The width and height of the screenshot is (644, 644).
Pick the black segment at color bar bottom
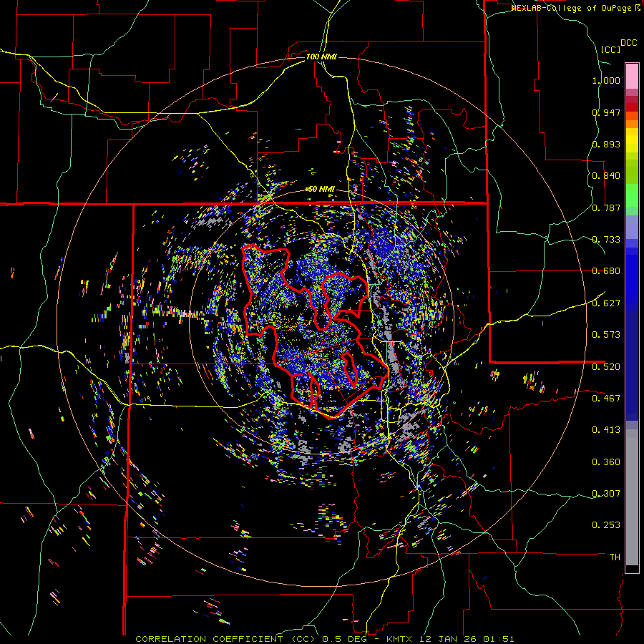pyautogui.click(x=632, y=569)
